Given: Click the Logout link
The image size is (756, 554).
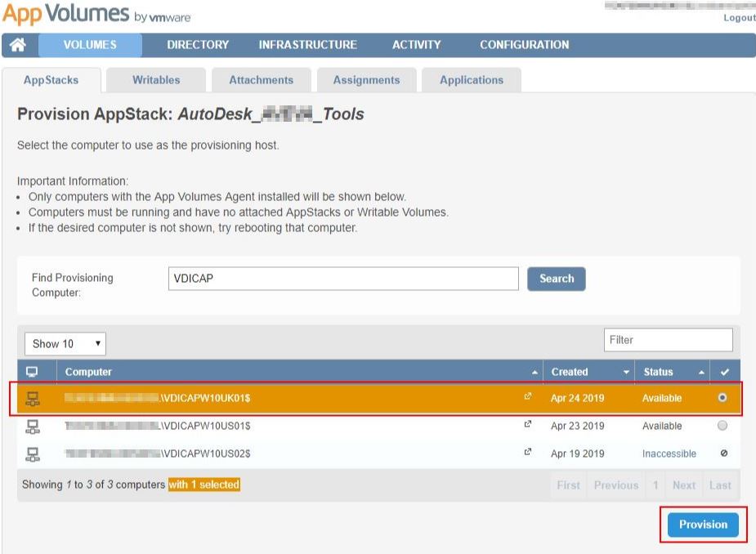Looking at the screenshot, I should coord(739,18).
